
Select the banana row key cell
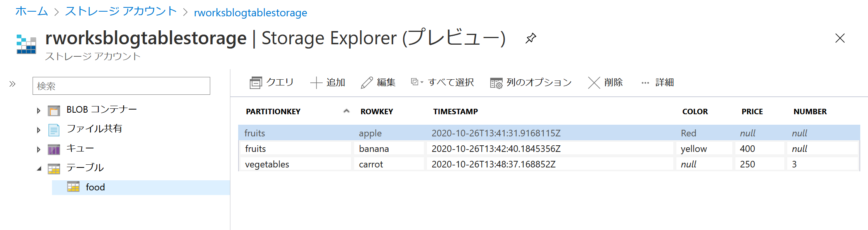374,149
